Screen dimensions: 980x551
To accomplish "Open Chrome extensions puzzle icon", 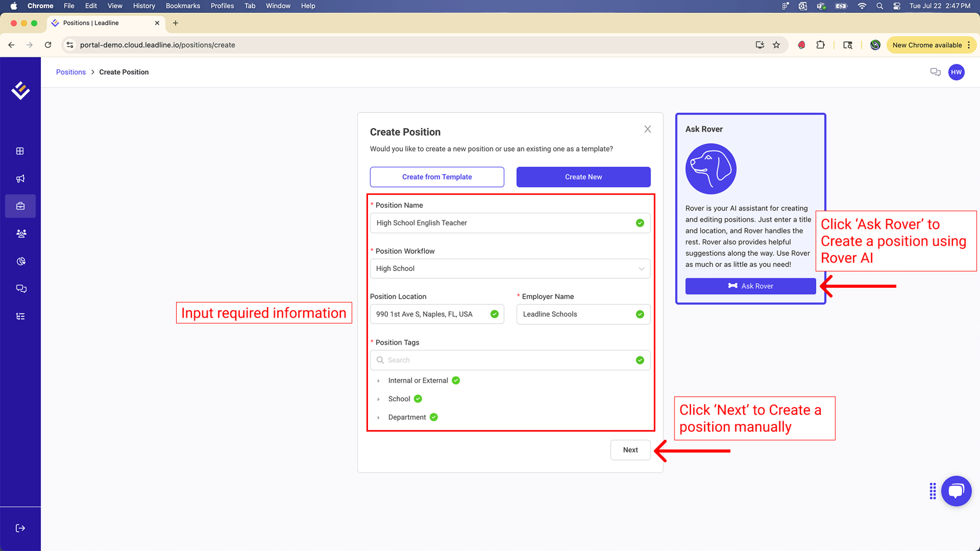I will pos(820,45).
